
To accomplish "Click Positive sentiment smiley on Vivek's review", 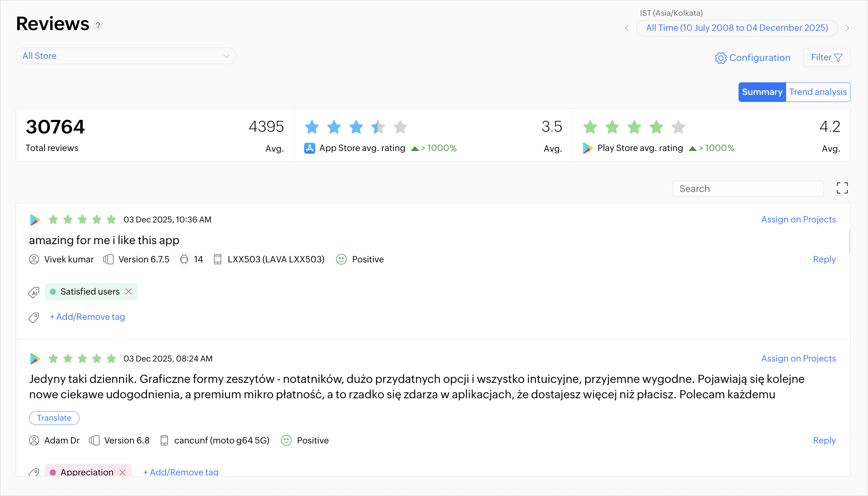I will pyautogui.click(x=341, y=259).
